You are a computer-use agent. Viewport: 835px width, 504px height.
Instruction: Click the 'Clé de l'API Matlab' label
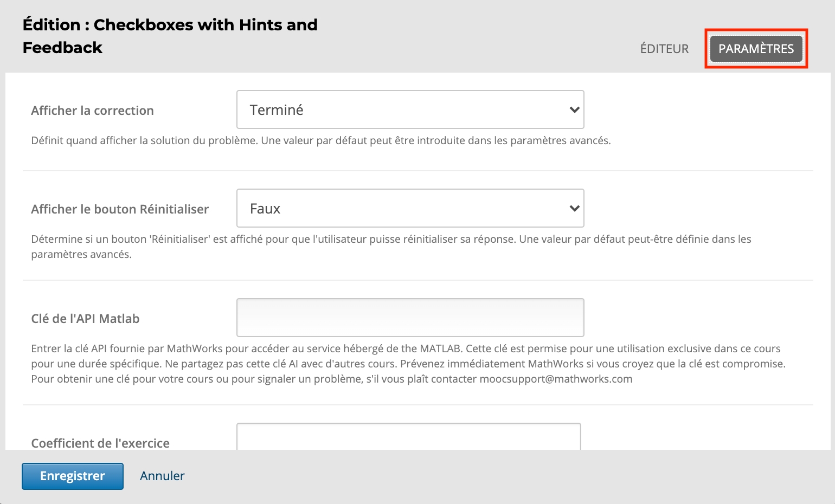pyautogui.click(x=85, y=319)
